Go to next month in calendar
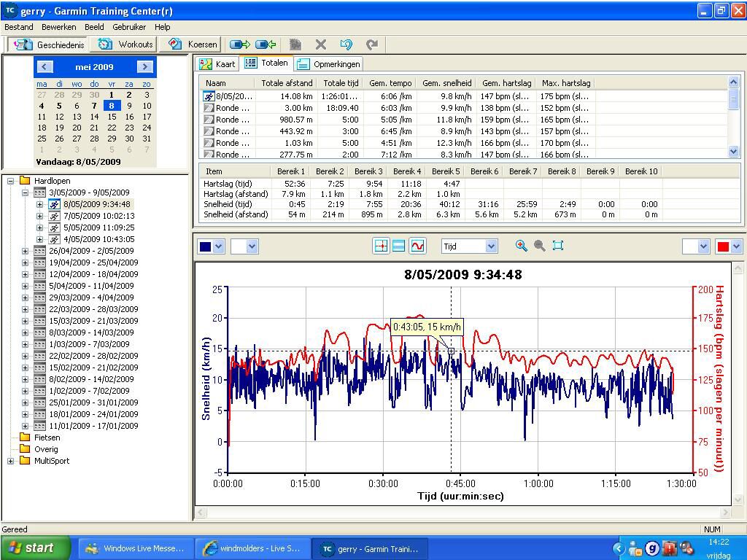Screen dimensions: 747x560 tap(144, 66)
